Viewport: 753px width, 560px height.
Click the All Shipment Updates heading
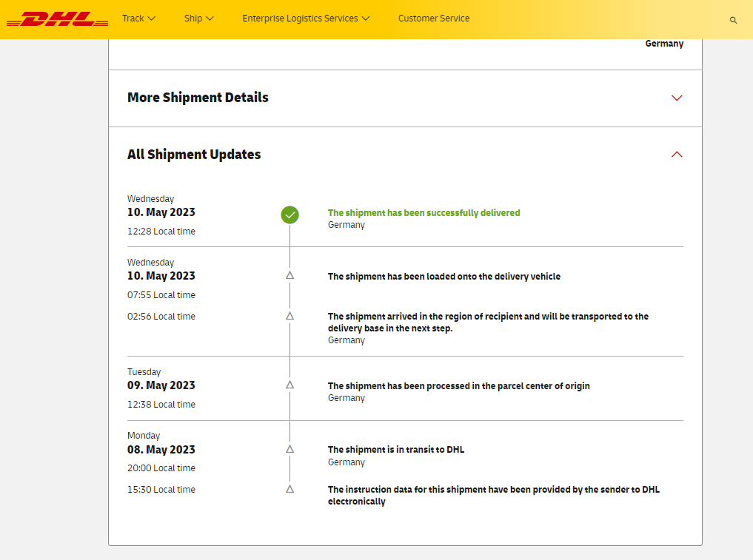(x=194, y=155)
